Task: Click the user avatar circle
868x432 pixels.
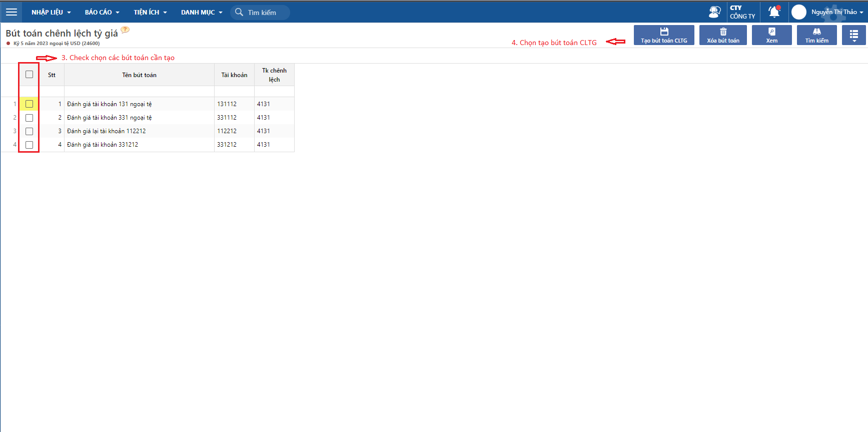Action: tap(799, 12)
